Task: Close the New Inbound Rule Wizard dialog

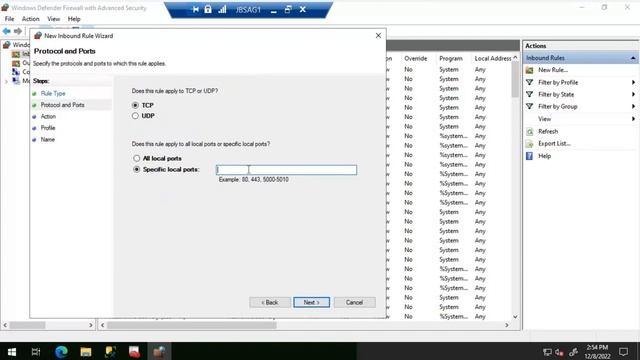Action: [x=378, y=36]
